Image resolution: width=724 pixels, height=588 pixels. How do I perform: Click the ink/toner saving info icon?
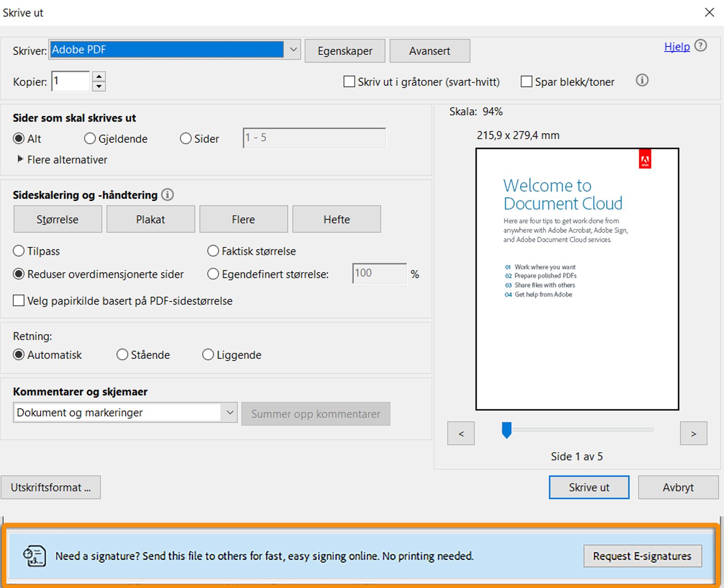pyautogui.click(x=642, y=81)
